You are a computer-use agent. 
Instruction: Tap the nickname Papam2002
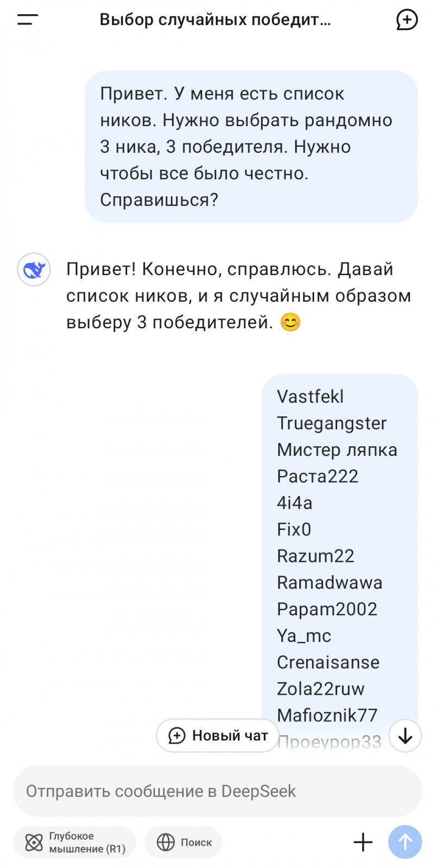point(327,609)
